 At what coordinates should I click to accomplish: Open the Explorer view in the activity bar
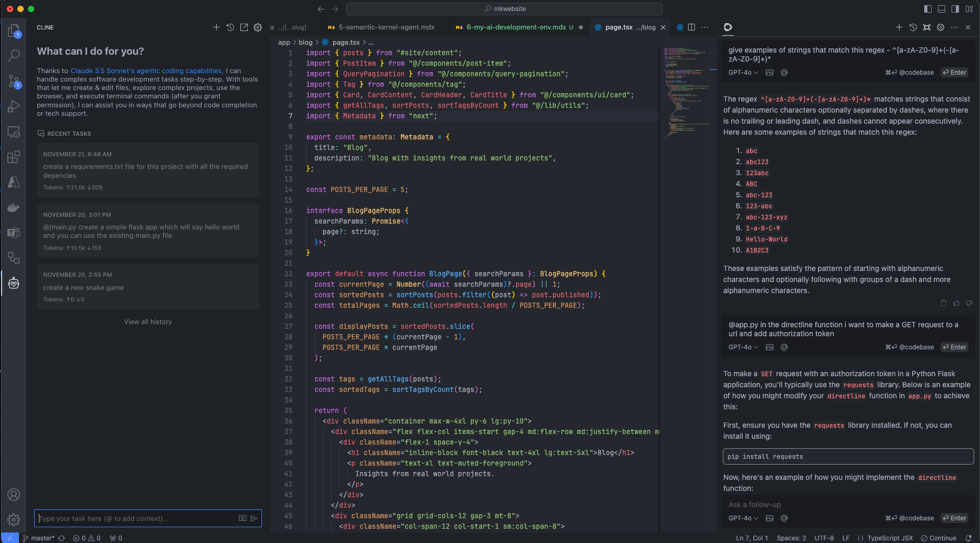point(14,31)
